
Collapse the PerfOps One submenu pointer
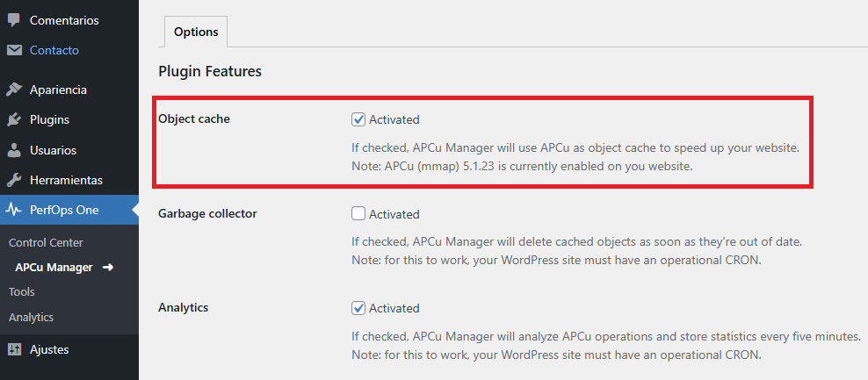[134, 210]
